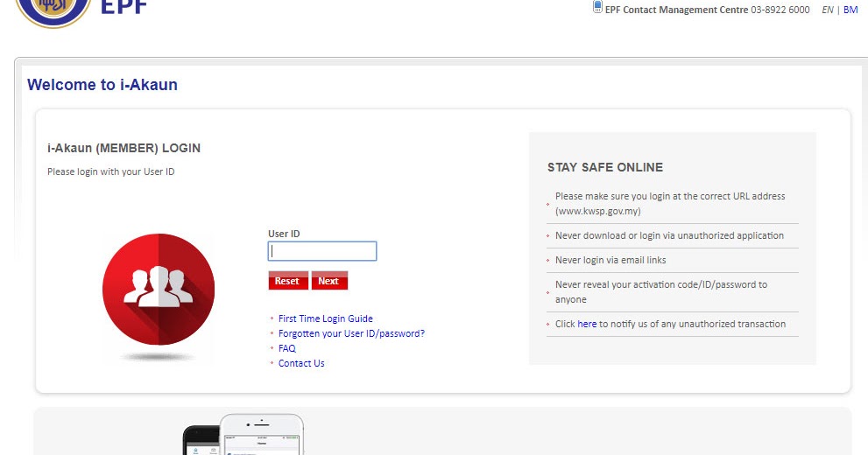
Task: Click the 'here' link to report unauthorized transaction
Action: pyautogui.click(x=587, y=324)
